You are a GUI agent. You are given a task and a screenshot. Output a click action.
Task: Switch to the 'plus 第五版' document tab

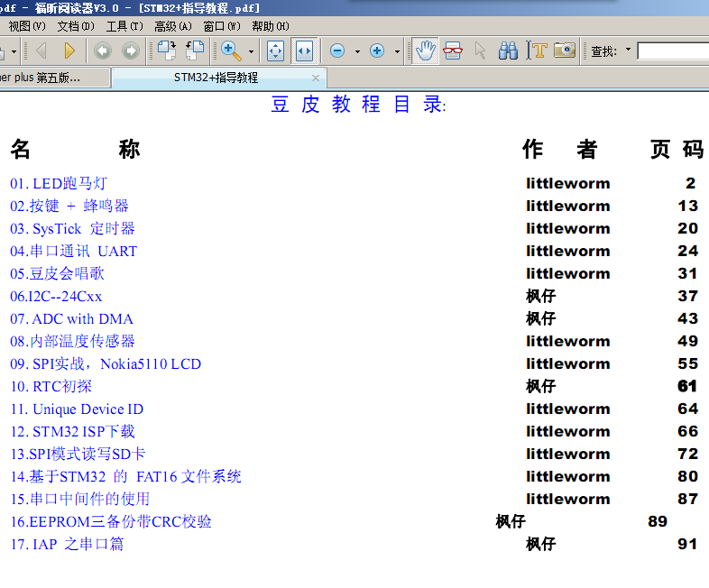coord(54,78)
